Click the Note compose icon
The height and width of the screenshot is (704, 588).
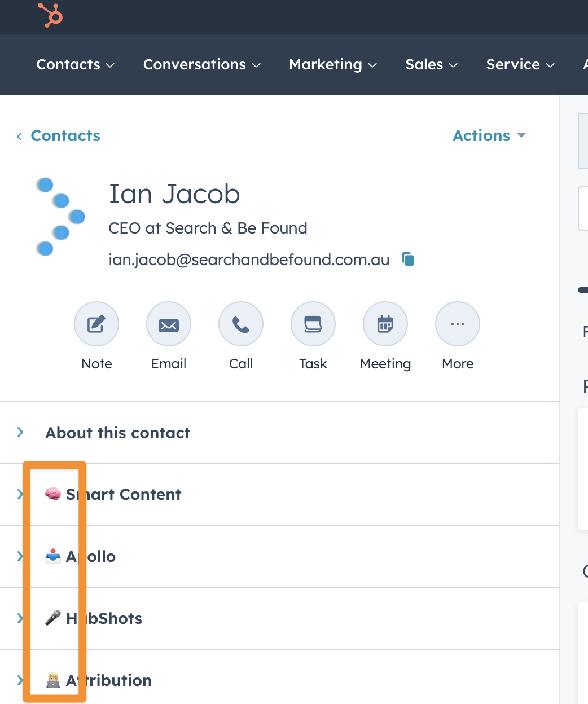96,324
